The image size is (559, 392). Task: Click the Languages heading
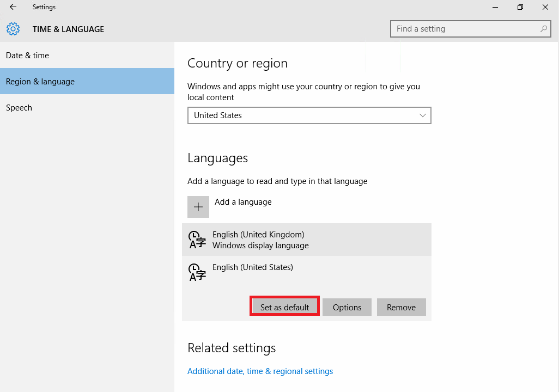[217, 158]
